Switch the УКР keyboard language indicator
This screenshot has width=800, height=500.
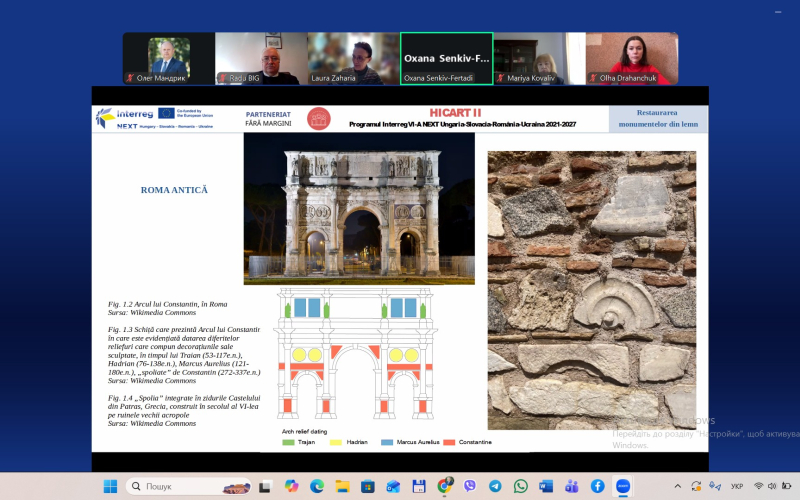[x=736, y=486]
